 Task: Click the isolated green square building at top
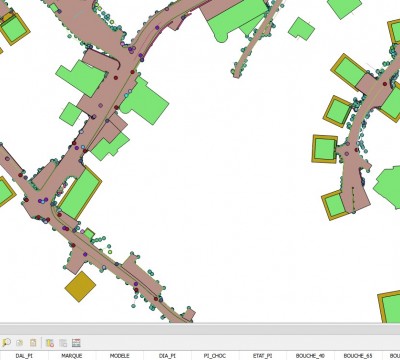click(x=301, y=29)
